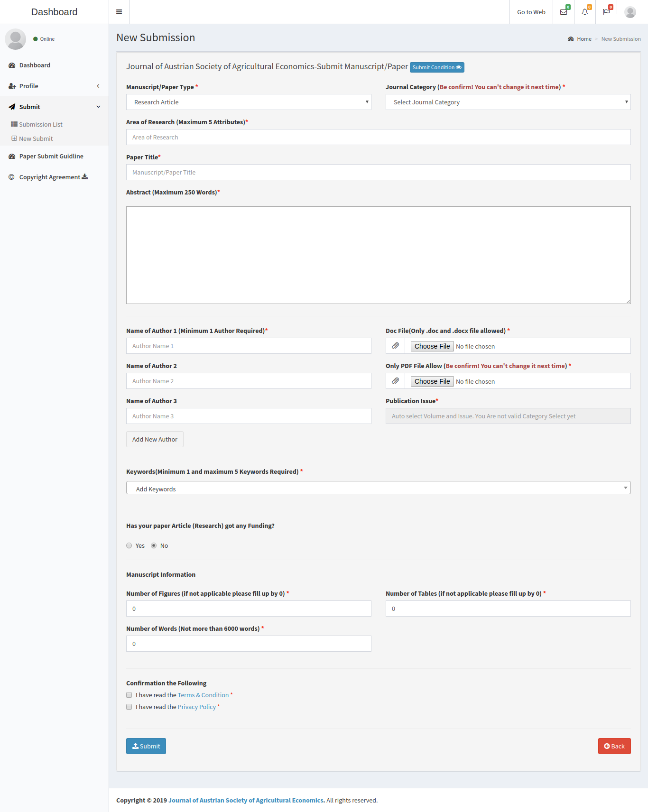Screen dimensions: 648x812
Task: Click the Author Name 2 field
Action: pos(249,381)
